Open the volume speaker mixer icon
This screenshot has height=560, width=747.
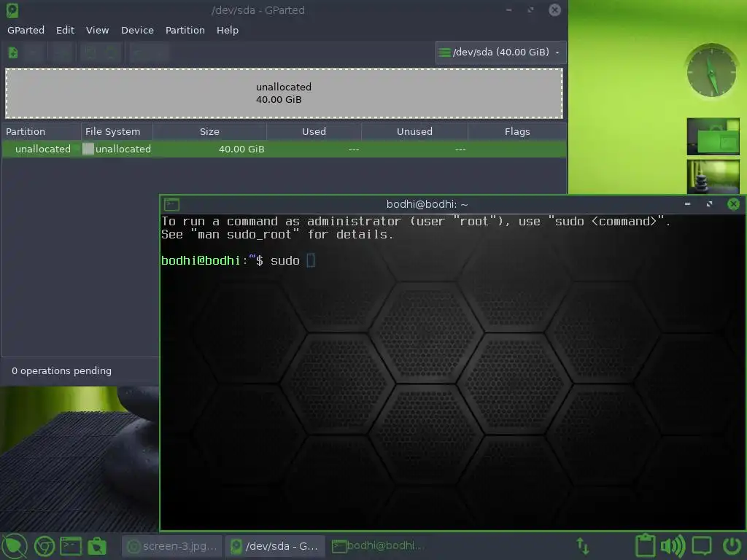point(673,545)
